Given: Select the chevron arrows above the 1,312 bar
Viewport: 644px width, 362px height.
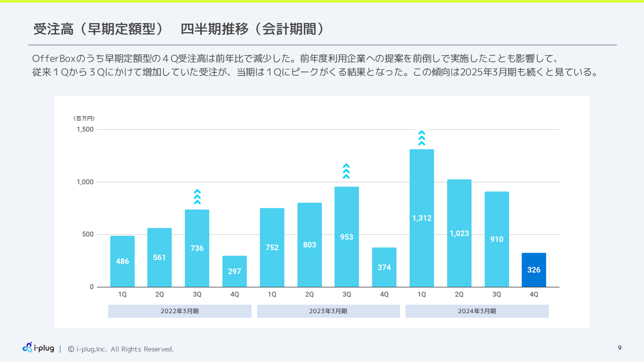Looking at the screenshot, I should coord(422,138).
